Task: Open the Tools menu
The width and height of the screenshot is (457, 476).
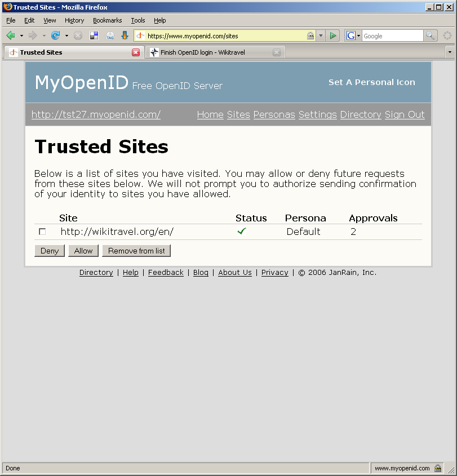Action: [x=138, y=20]
